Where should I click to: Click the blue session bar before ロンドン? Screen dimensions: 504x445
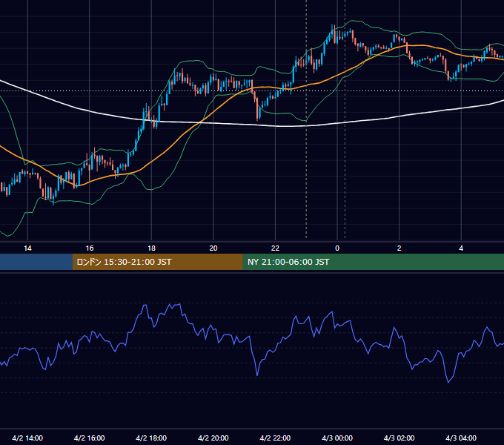tap(36, 262)
